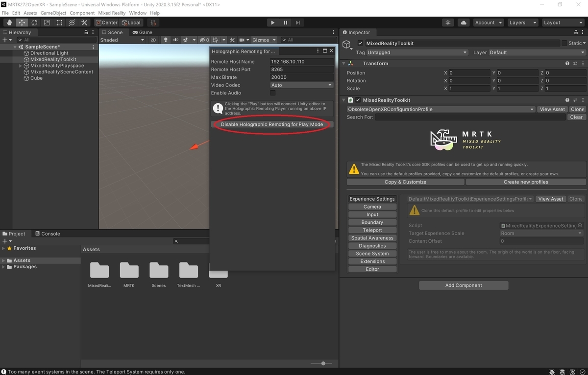Open Account dropdown
The image size is (588, 375).
(489, 23)
